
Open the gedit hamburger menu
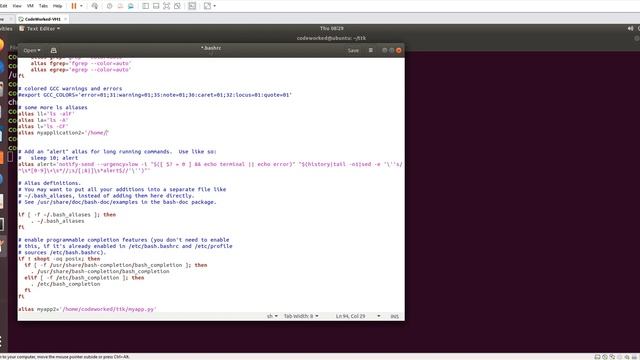click(x=371, y=50)
